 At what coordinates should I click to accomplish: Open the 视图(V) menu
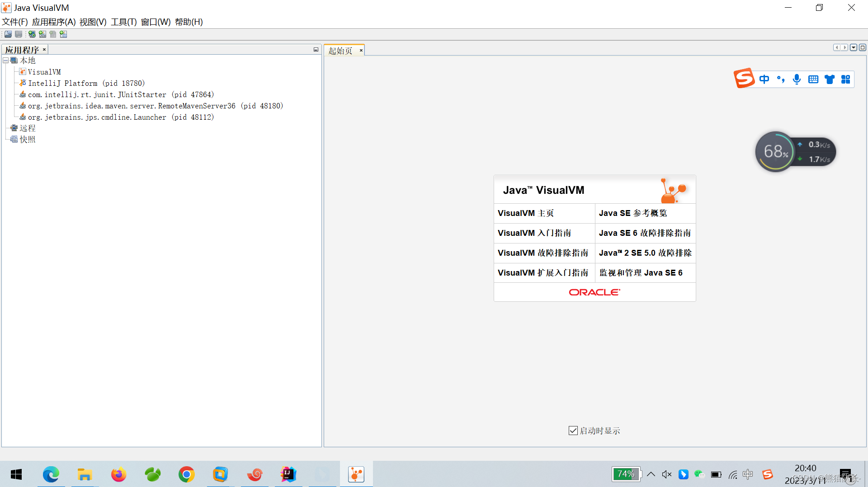93,22
